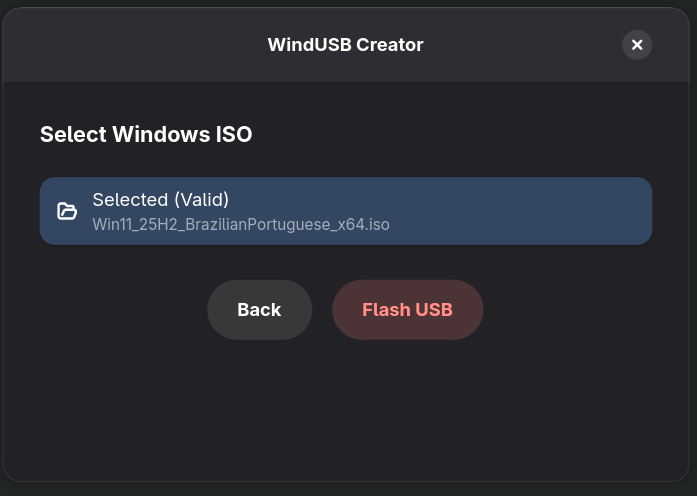Image resolution: width=697 pixels, height=496 pixels.
Task: Close the WindUSB Creator dialog
Action: click(x=637, y=44)
